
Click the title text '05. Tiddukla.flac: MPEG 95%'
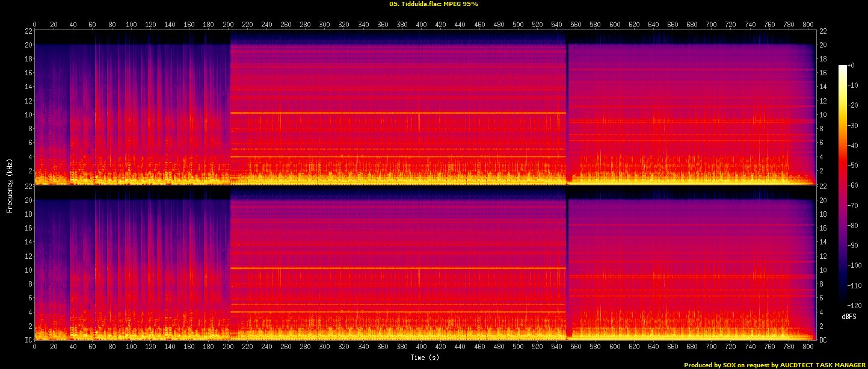pyautogui.click(x=434, y=4)
